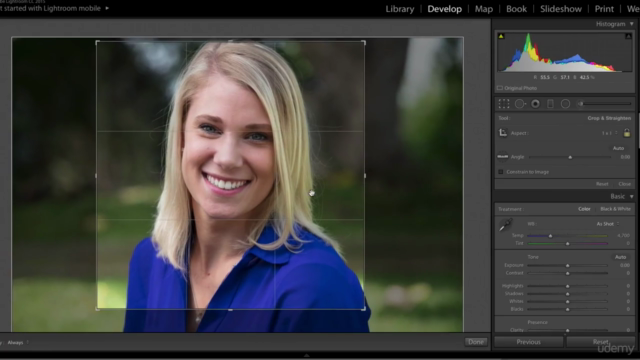Enable Constrain to Image checkbox
This screenshot has width=640, height=360.
click(x=500, y=172)
